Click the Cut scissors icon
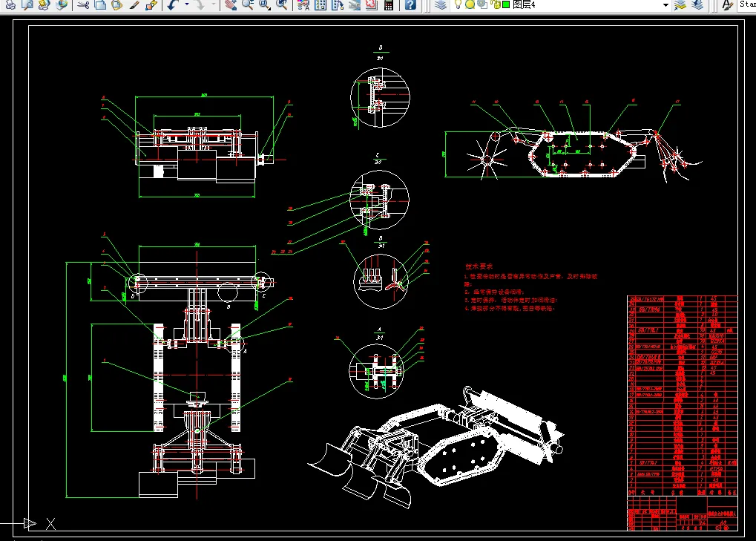Screen dimensions: 756x541 coord(82,4)
